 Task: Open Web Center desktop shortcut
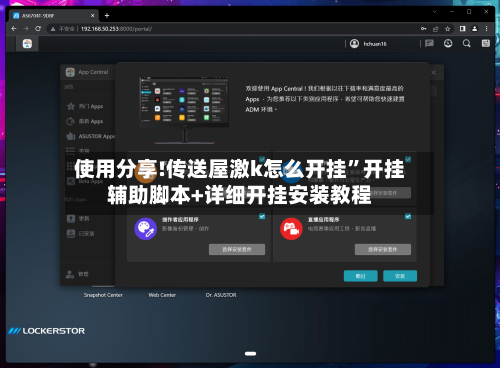pos(162,295)
